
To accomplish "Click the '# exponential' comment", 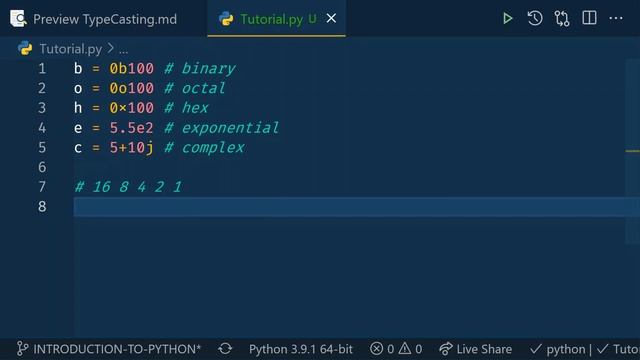I will click(222, 128).
